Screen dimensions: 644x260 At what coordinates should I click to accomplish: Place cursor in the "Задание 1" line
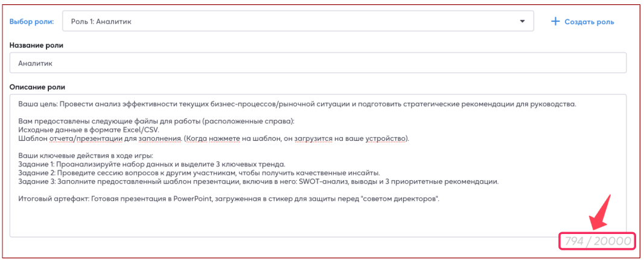click(x=151, y=164)
